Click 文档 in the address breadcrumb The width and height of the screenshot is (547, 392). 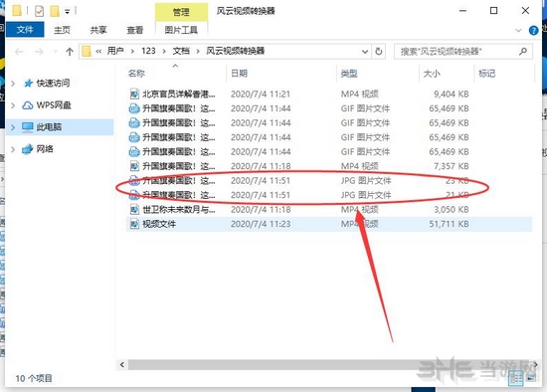click(x=181, y=51)
